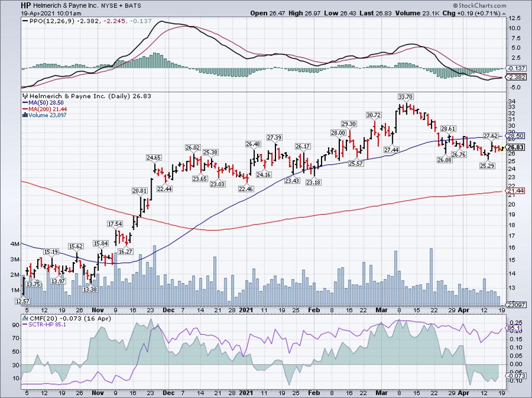Click the 24.65 price label
Viewport: 532px width, 398px height.
click(154, 158)
